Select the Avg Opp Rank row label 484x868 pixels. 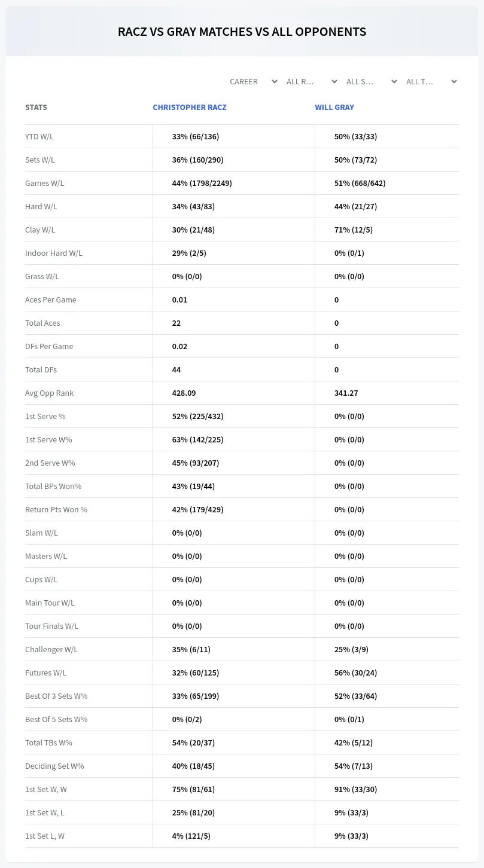[50, 393]
